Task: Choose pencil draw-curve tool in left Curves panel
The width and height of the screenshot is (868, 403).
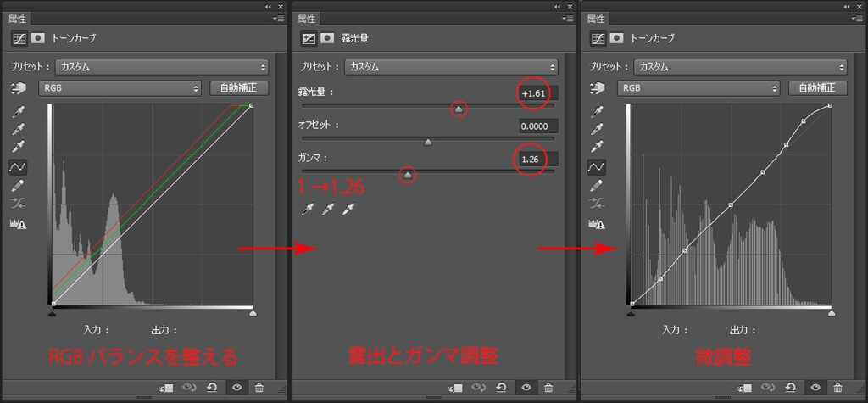Action: click(19, 185)
